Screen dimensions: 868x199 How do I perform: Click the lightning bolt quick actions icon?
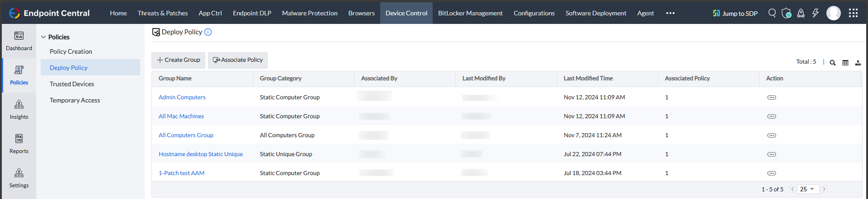(815, 13)
